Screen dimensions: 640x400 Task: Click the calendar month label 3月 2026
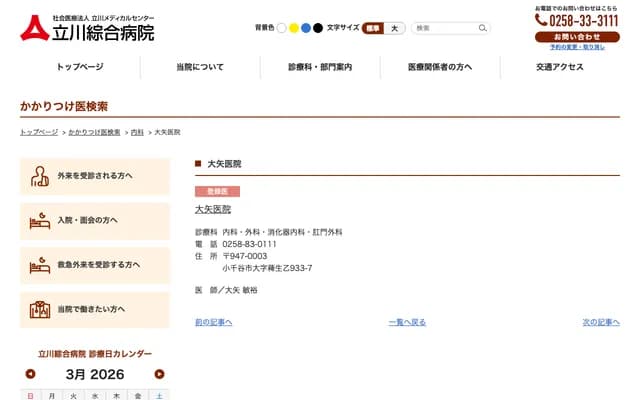[x=95, y=374]
